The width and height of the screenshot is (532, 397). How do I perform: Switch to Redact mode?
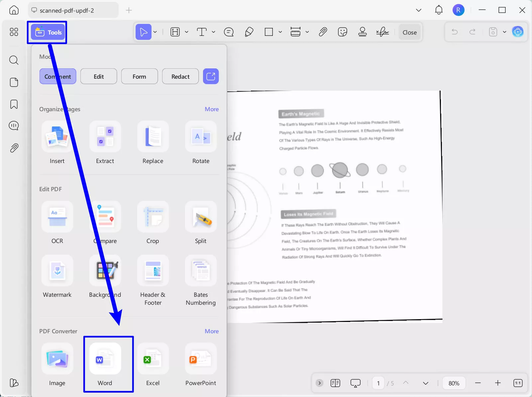click(180, 76)
